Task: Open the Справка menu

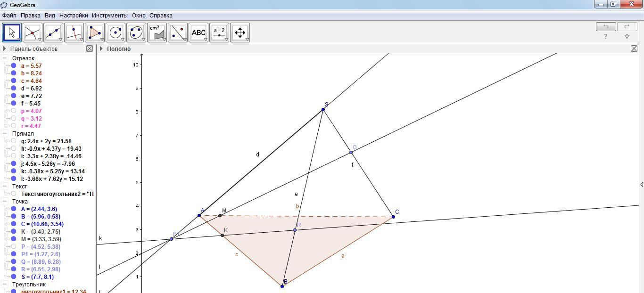Action: click(161, 16)
